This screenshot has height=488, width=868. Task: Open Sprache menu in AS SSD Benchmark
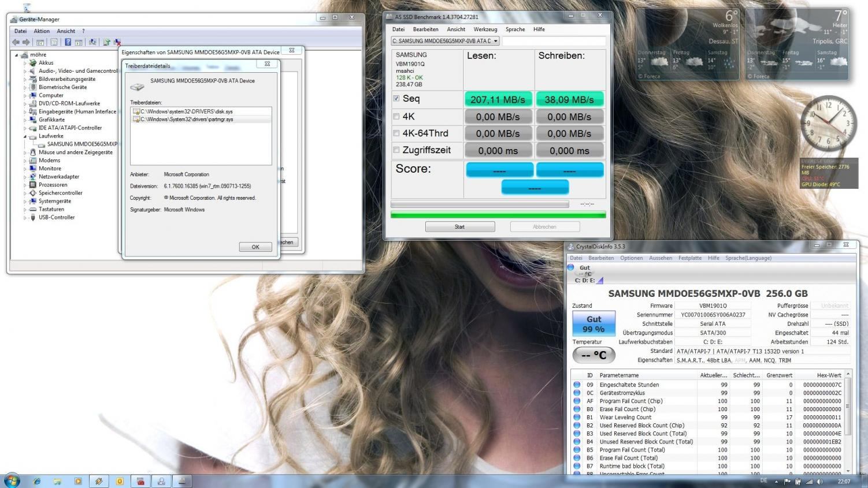tap(515, 29)
